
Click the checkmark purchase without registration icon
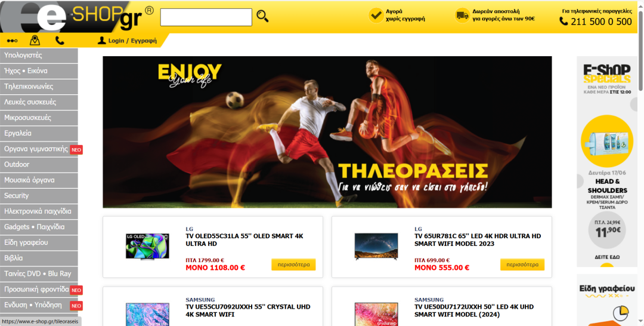[x=376, y=16]
